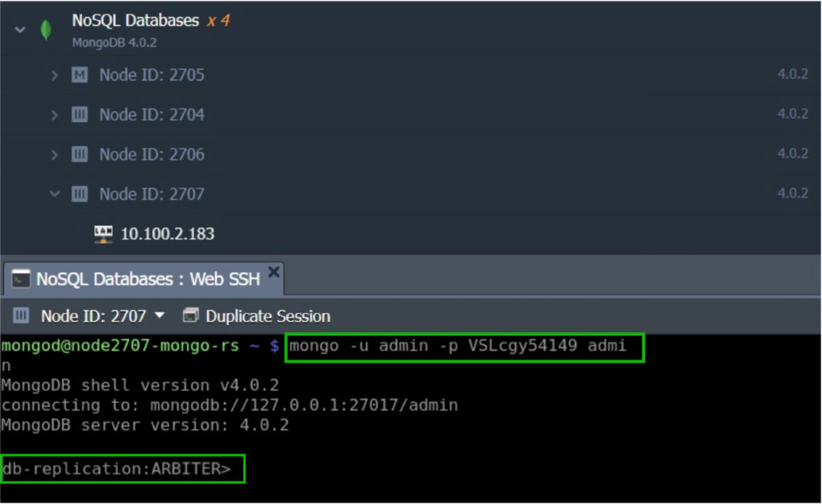Switch to the NoSQL Databases : Web SSH tab

tap(144, 278)
